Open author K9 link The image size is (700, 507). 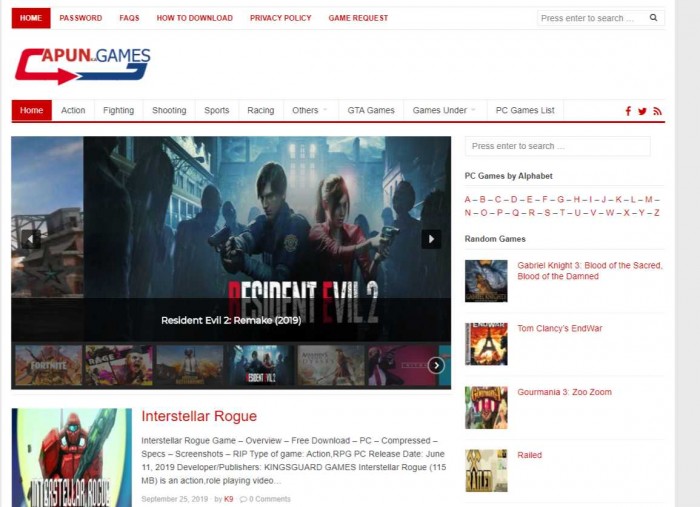click(x=229, y=499)
